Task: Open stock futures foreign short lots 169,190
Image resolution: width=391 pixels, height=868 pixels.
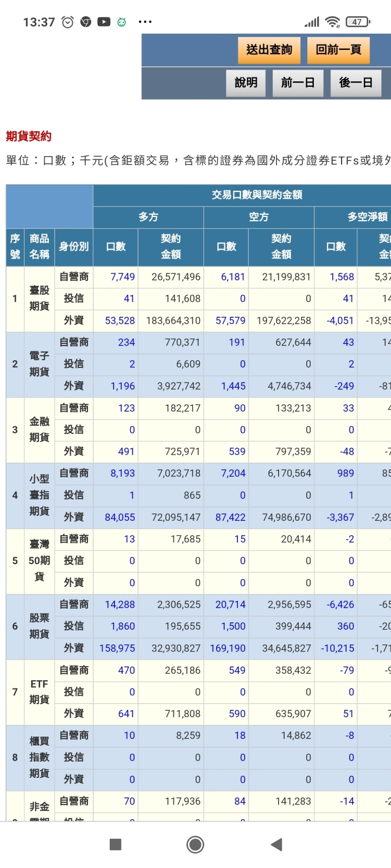Action: click(x=228, y=648)
